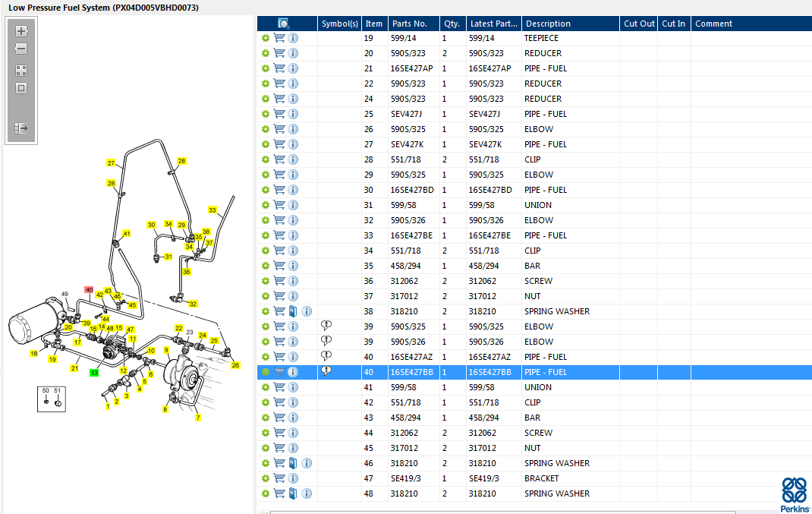Click the boxed 50 51 inset in diagram
This screenshot has width=812, height=514.
click(x=52, y=399)
